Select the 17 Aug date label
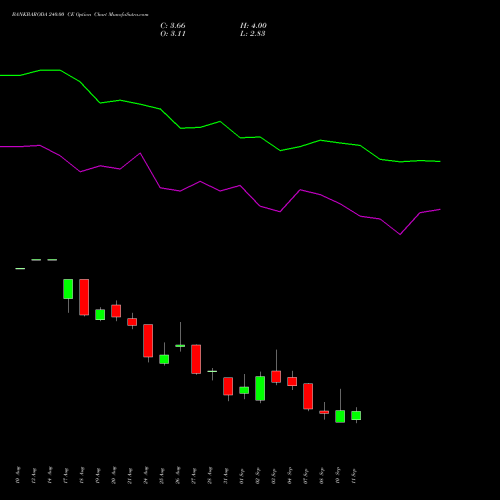Viewport: 500px width, 500px height. click(x=66, y=476)
